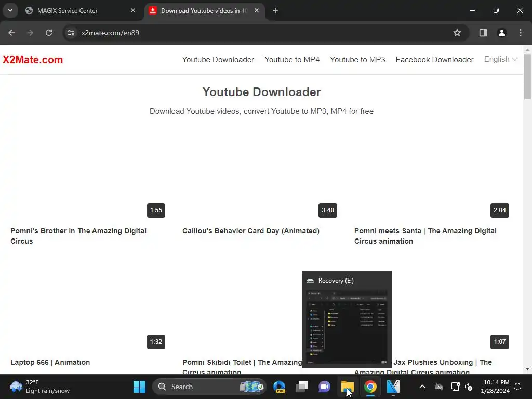Close the Download Youtube videos tab
Screen dimensions: 532x399
(x=257, y=10)
